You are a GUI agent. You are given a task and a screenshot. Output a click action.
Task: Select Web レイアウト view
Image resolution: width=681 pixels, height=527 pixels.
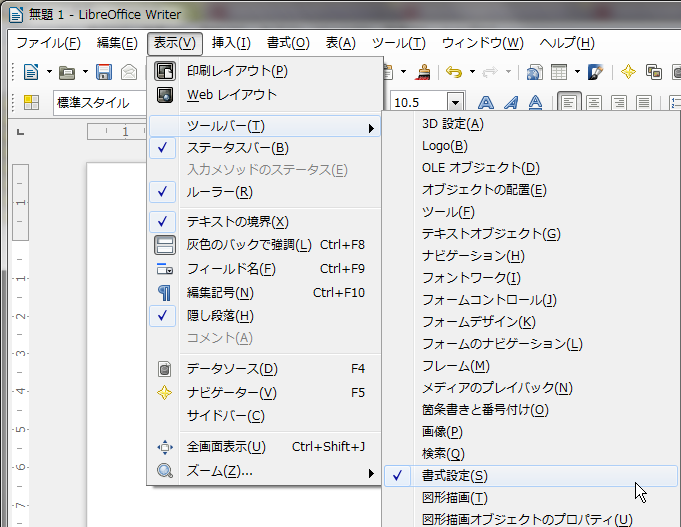265,95
